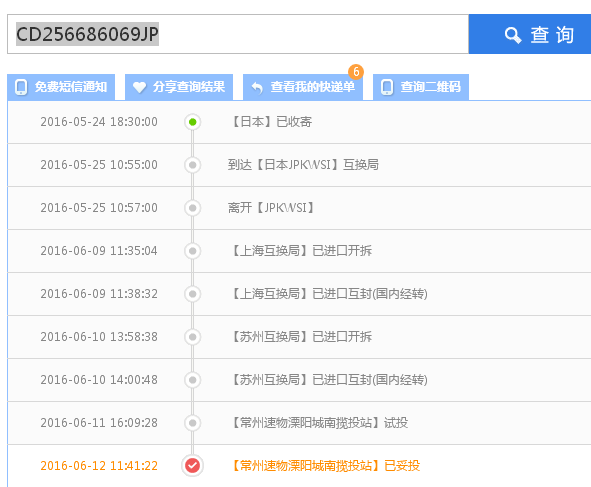The width and height of the screenshot is (591, 487).
Task: Click the heart icon beside 分享查询结果
Action: [x=139, y=87]
